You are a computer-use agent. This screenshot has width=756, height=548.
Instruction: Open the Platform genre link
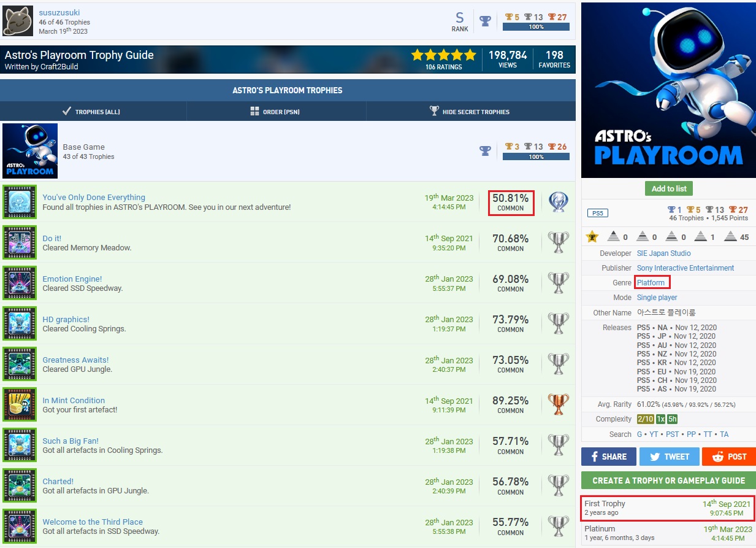point(651,283)
